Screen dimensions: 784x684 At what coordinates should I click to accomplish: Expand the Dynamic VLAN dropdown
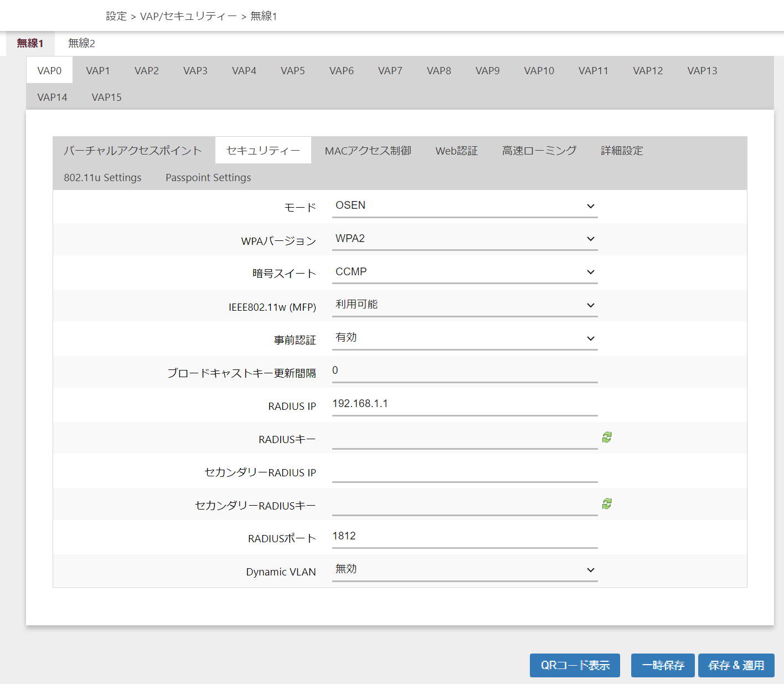pyautogui.click(x=465, y=570)
